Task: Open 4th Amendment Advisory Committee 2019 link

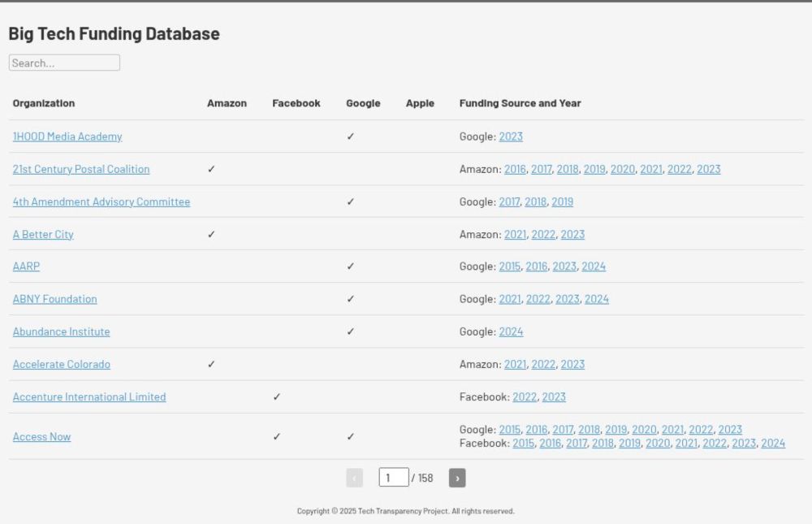Action: pos(563,201)
